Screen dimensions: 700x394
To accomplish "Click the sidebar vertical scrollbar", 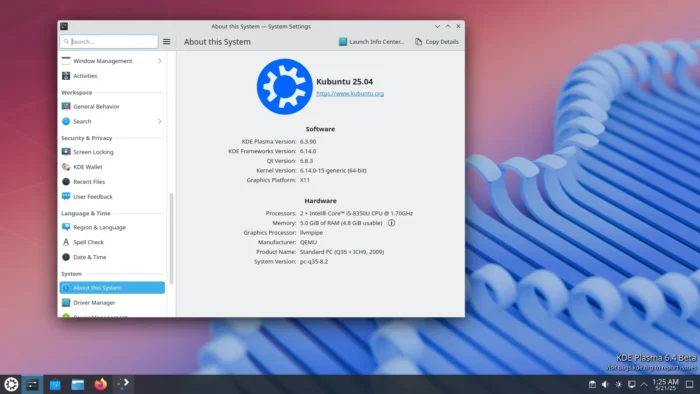I will point(171,239).
